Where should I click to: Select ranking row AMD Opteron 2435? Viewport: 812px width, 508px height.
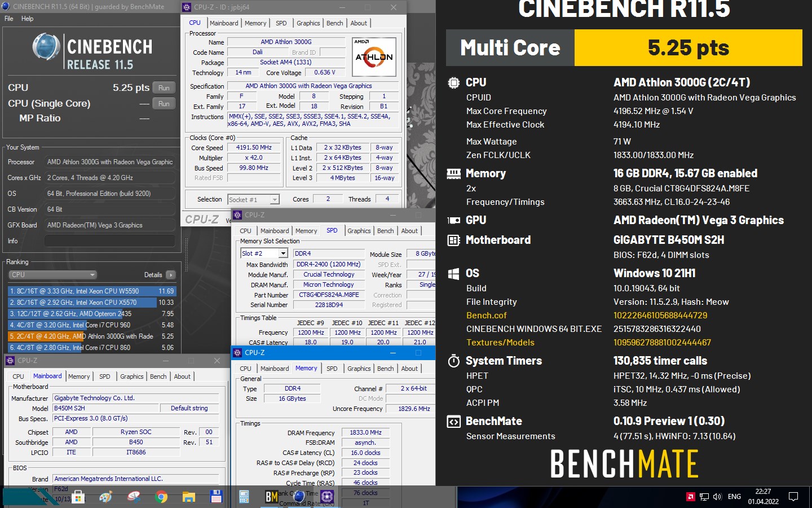click(x=92, y=314)
